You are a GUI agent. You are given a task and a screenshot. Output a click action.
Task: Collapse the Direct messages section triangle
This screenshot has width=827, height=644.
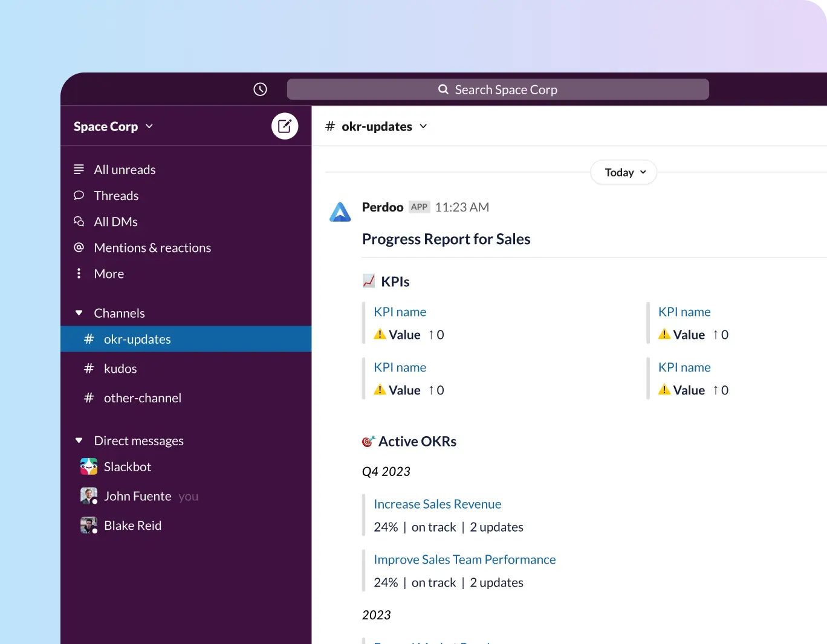79,440
